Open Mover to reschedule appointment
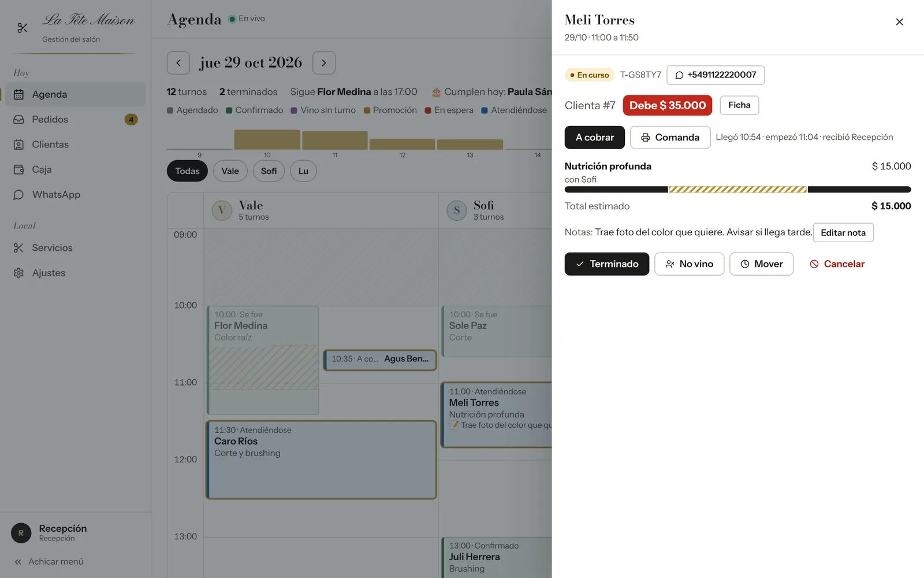The image size is (924, 578). [761, 264]
